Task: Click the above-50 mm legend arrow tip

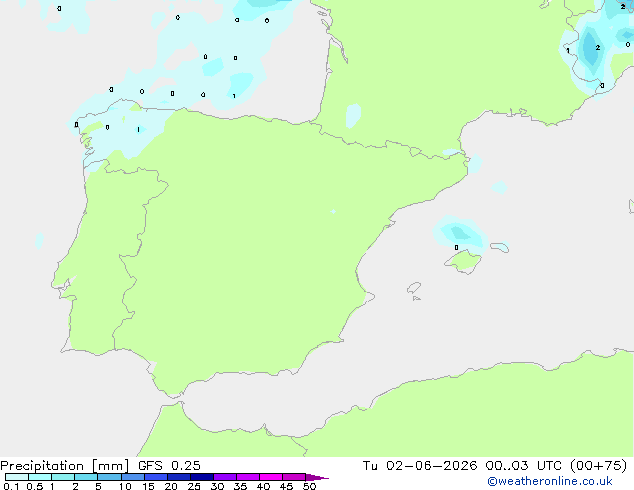Action: click(317, 477)
